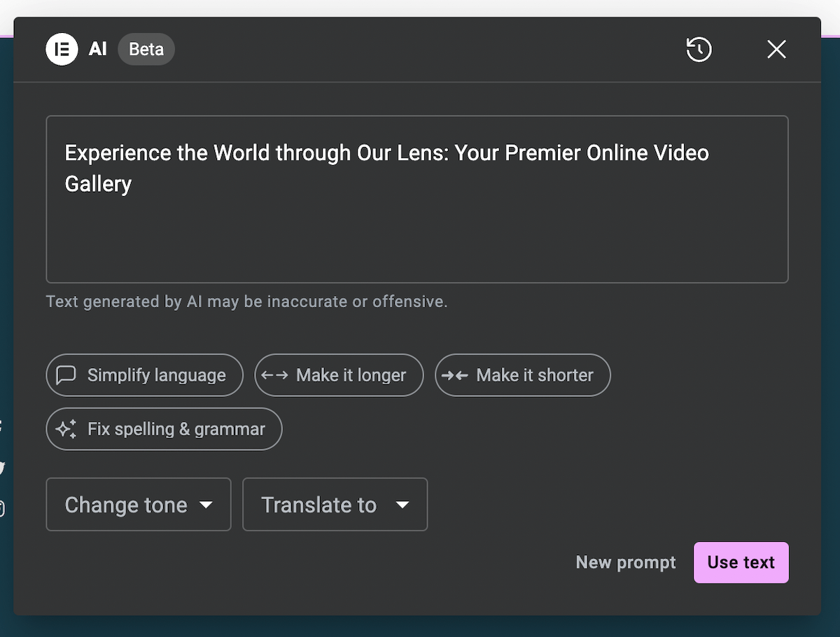Choose the Make it longer option
This screenshot has height=637, width=840.
pos(351,375)
